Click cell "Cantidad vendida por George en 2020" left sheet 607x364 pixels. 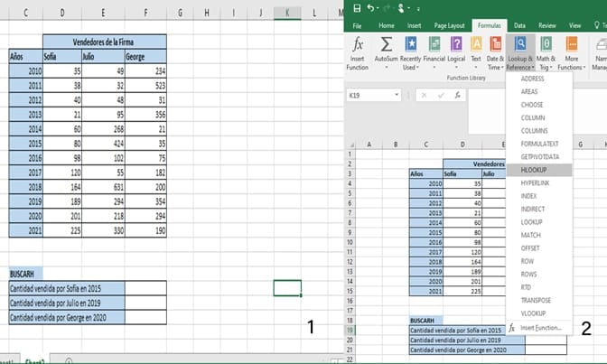click(x=67, y=318)
